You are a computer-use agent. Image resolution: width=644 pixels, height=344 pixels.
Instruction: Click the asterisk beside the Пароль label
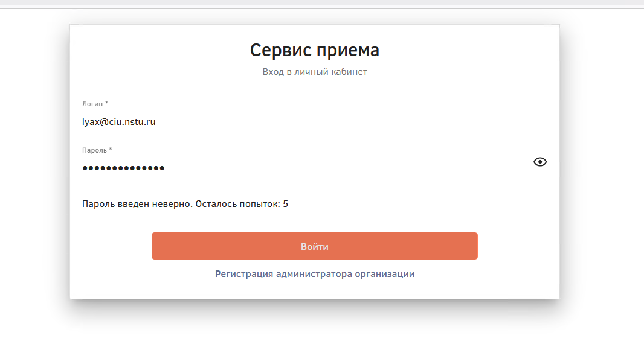111,150
